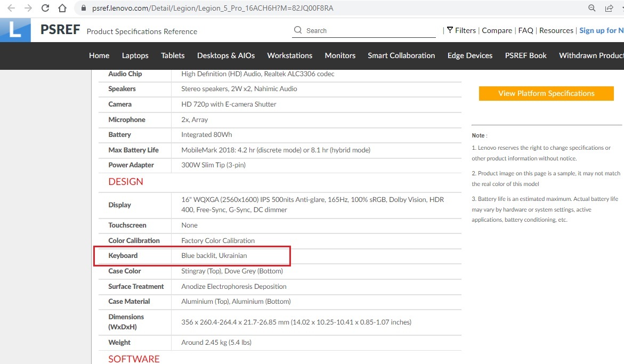Open the Withdrawn Products menu
The height and width of the screenshot is (364, 624).
(x=591, y=56)
